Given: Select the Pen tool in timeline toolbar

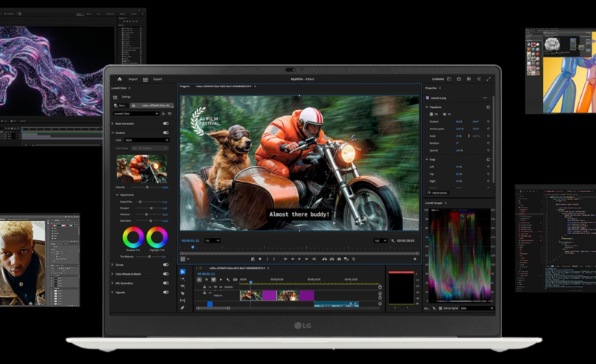Looking at the screenshot, I should [183, 307].
